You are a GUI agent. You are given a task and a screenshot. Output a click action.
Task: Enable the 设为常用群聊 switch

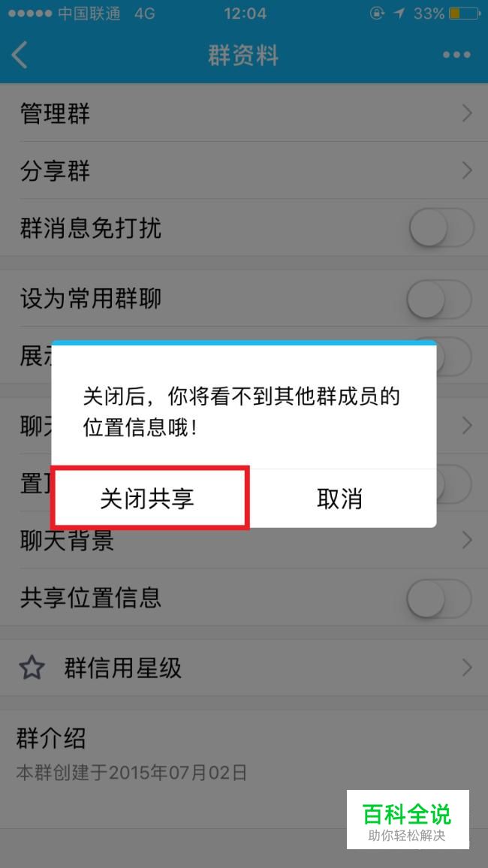click(x=438, y=299)
